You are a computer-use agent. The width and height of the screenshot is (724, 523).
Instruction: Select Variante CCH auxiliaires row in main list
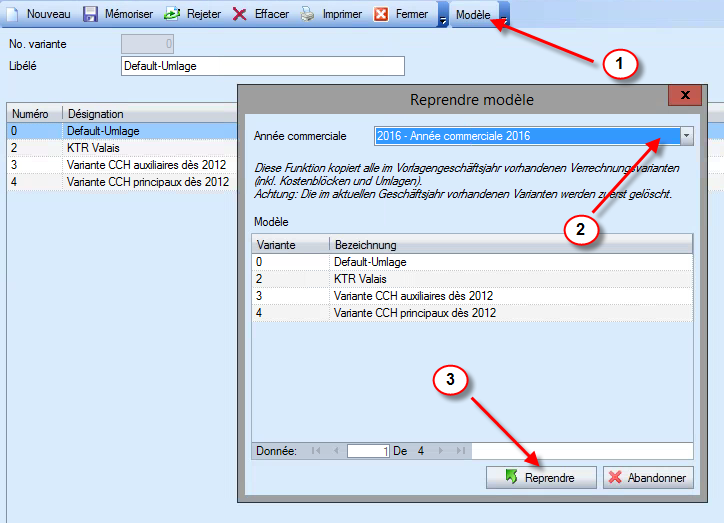[122, 165]
